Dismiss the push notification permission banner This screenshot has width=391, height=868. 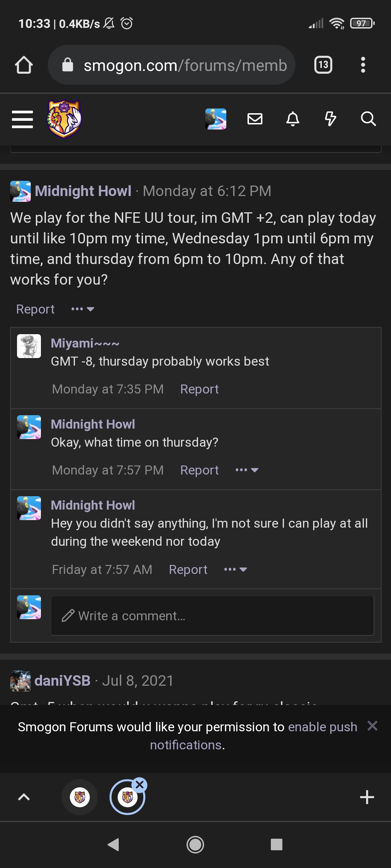372,726
